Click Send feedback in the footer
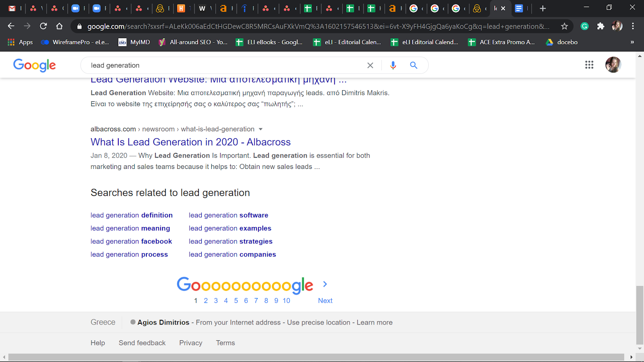The width and height of the screenshot is (644, 362). 142,343
